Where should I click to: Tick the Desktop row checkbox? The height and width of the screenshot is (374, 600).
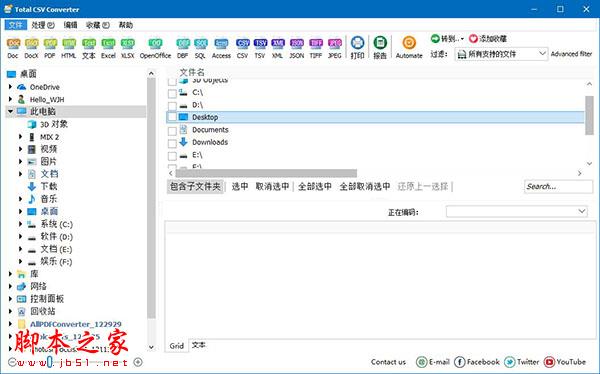(172, 117)
